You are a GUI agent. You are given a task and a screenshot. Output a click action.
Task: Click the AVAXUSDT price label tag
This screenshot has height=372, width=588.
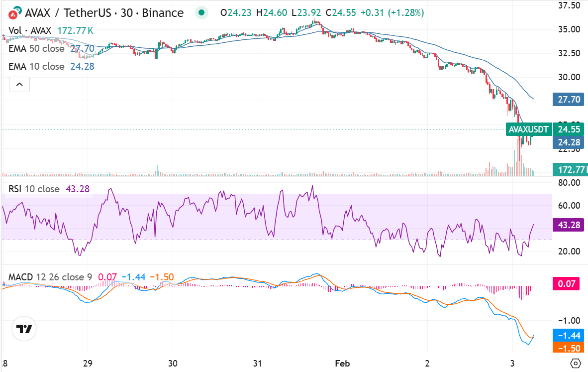click(529, 129)
